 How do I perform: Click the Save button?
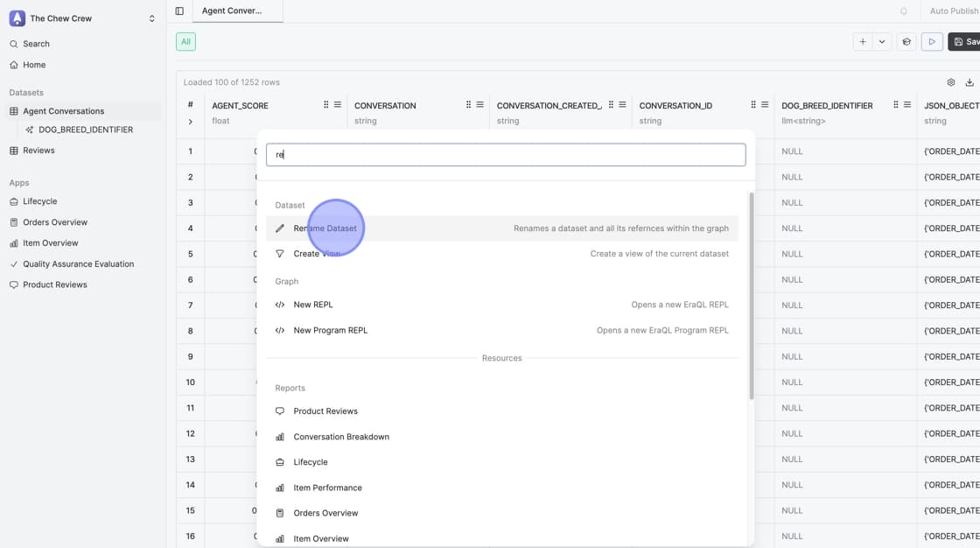point(965,42)
